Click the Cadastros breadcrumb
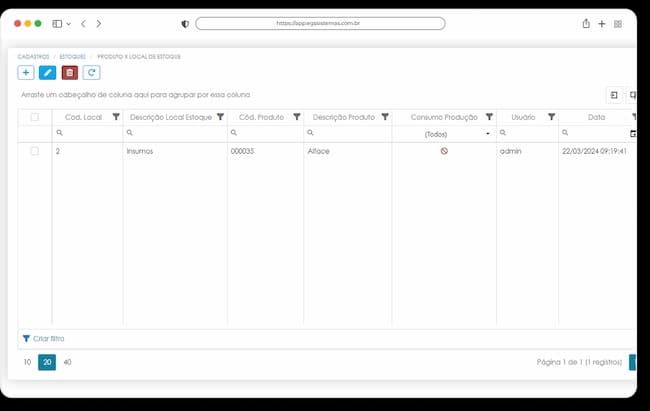Screen dimensions: 650x411 pyautogui.click(x=33, y=56)
